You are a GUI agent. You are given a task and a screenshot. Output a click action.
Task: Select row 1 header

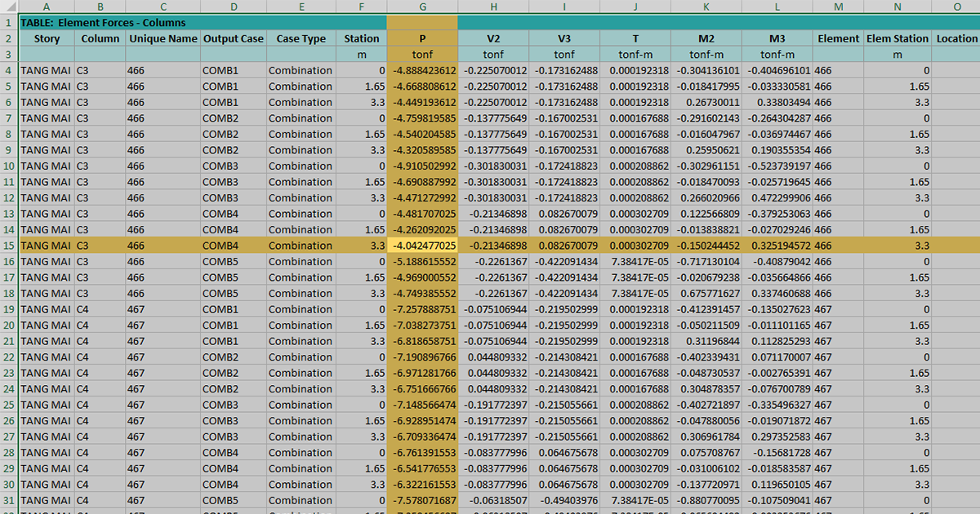(x=8, y=23)
